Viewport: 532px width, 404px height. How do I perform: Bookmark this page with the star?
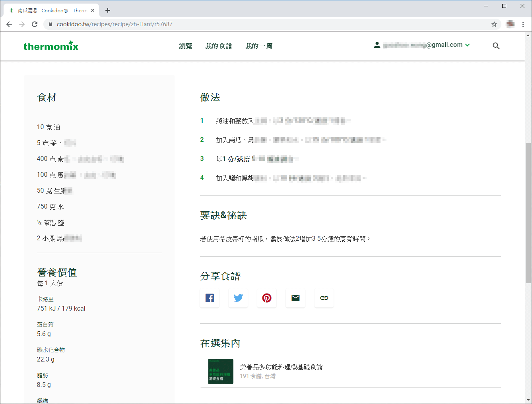[x=494, y=24]
